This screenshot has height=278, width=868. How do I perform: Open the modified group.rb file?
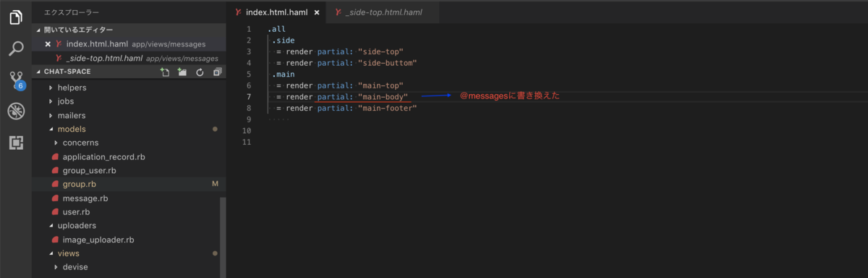(x=79, y=185)
